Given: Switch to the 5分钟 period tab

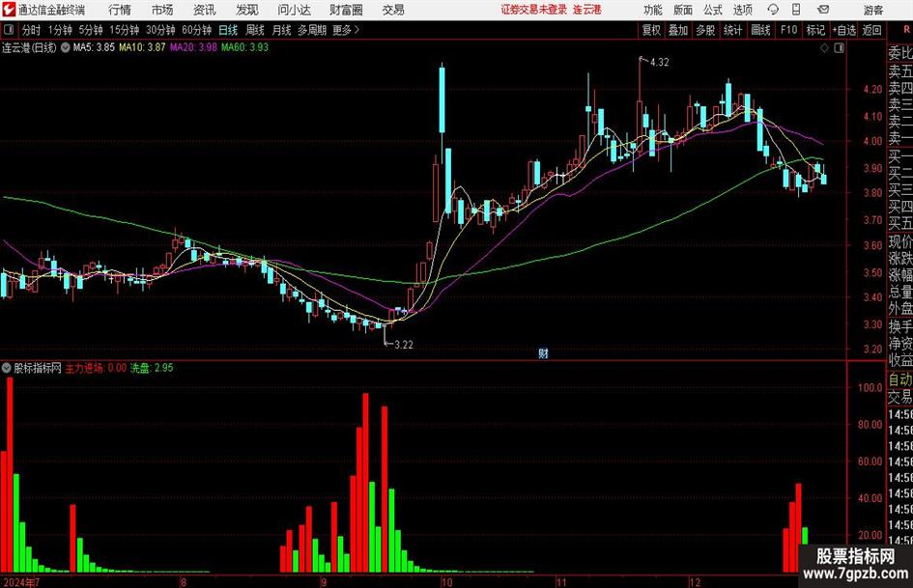Looking at the screenshot, I should [x=90, y=30].
